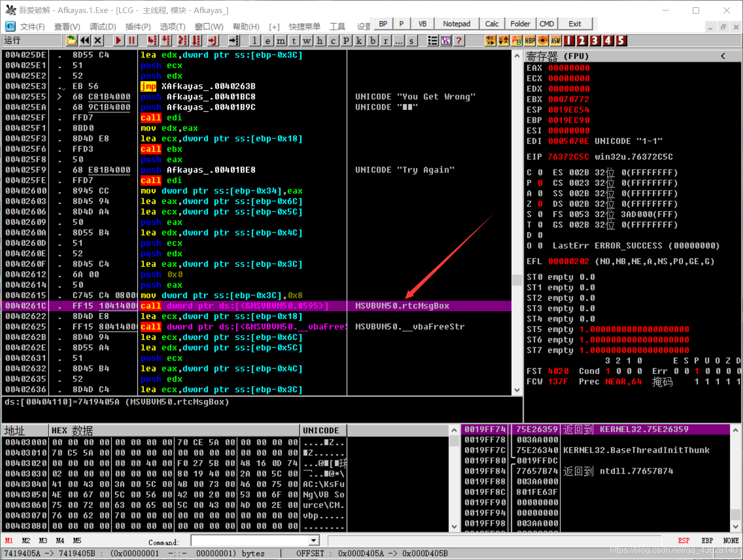Viewport: 743px width, 560px height.
Task: Click into the Command input field
Action: point(251,541)
